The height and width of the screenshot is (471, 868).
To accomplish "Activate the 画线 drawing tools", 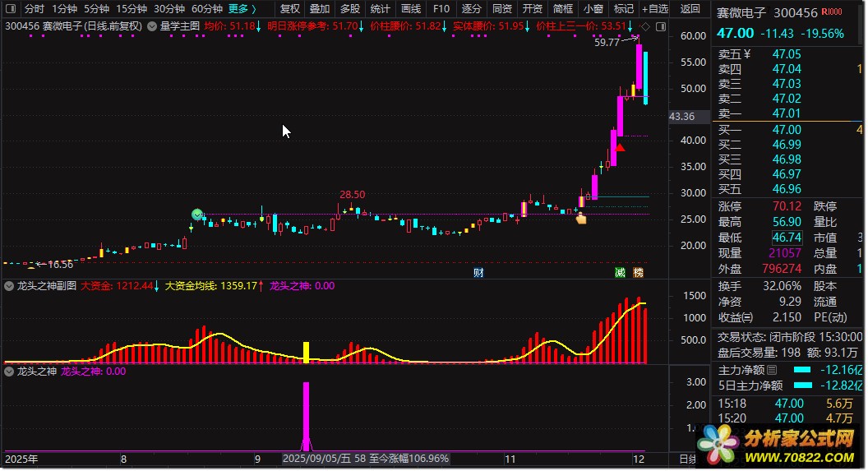I will pos(411,9).
